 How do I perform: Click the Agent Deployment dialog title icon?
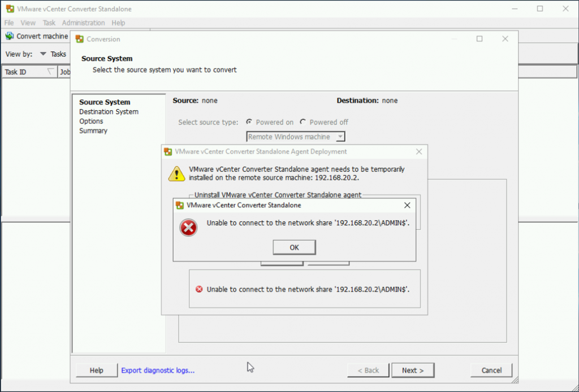[x=168, y=151]
